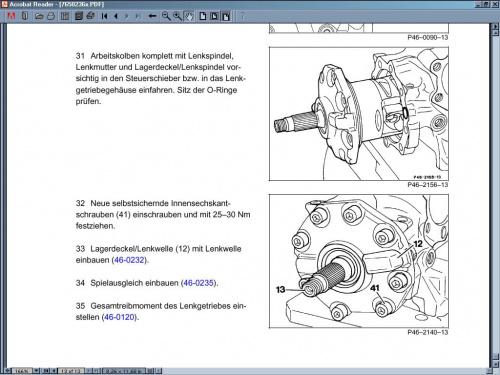Click the page number box in status bar

pos(70,371)
